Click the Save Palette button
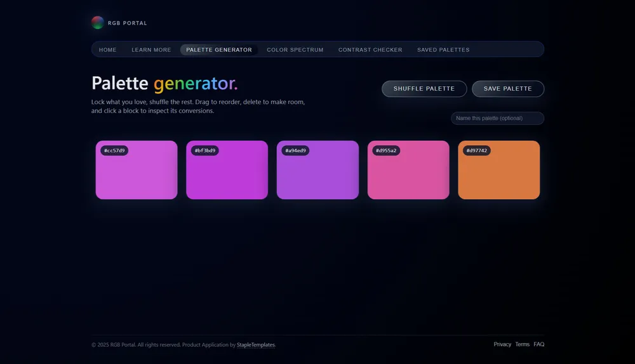The width and height of the screenshot is (635, 364). [x=508, y=89]
